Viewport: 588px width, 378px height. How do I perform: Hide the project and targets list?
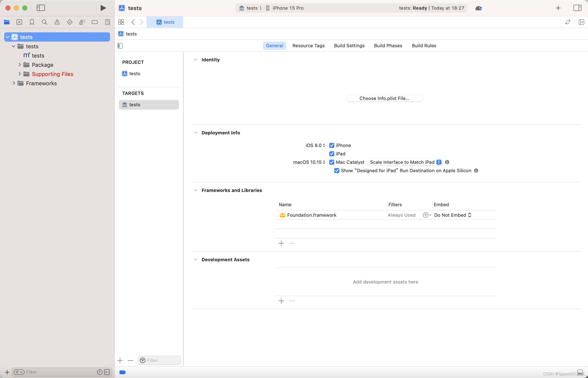(120, 46)
